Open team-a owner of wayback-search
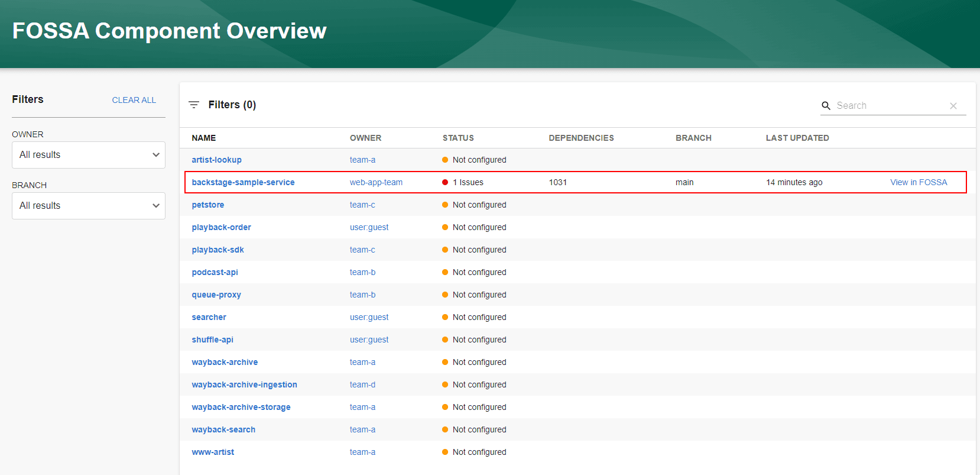 pos(362,429)
